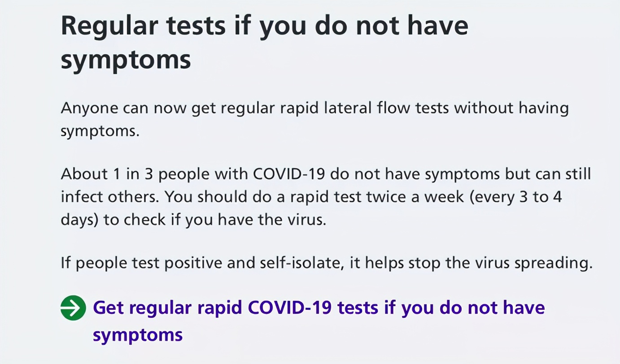Image resolution: width=620 pixels, height=364 pixels.
Task: Click the "(every 3 to 4" parenthetical text
Action: (x=514, y=197)
